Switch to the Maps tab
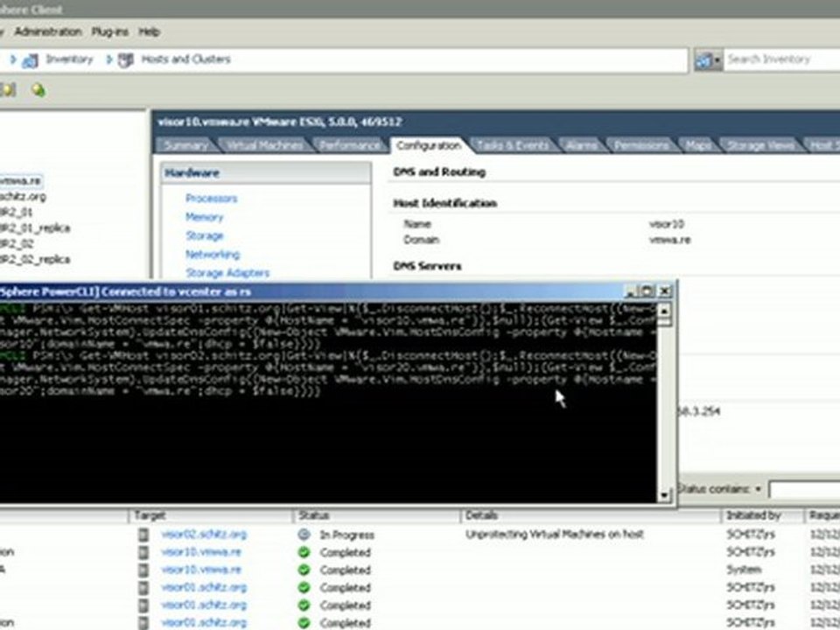840x630 pixels. click(x=698, y=145)
